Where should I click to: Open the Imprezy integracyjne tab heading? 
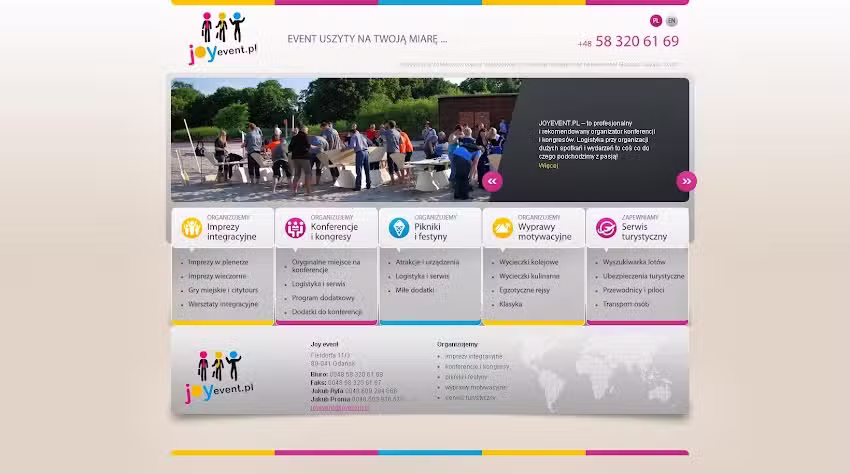231,232
